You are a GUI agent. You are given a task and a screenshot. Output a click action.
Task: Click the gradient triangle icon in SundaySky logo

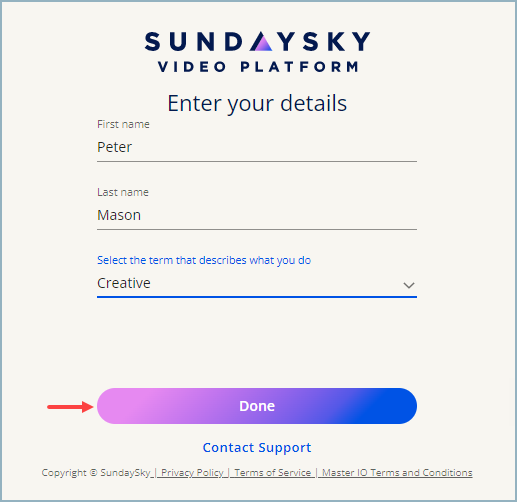point(263,41)
